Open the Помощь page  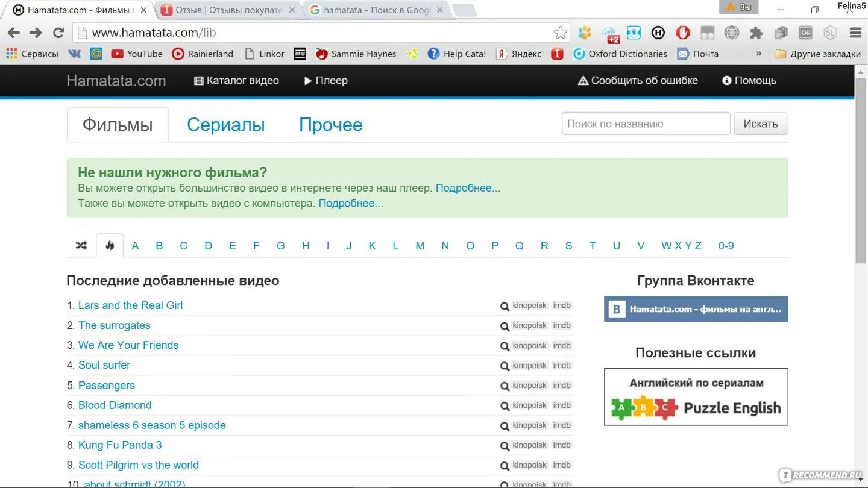pos(749,80)
